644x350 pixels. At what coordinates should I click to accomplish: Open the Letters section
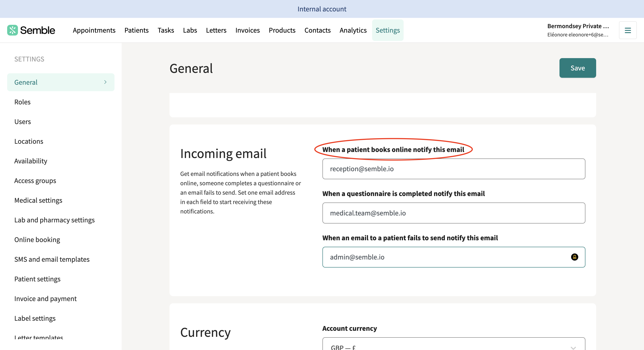point(216,30)
